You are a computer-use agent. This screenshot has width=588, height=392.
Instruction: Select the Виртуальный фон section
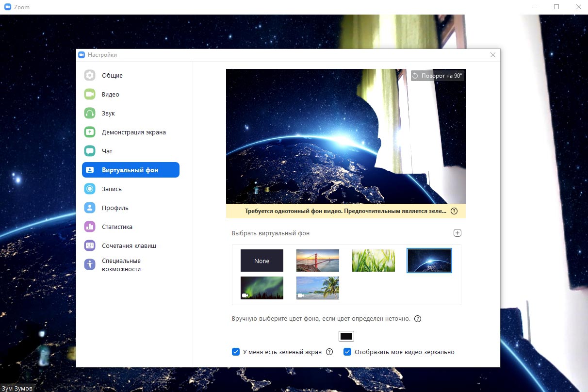tap(131, 170)
